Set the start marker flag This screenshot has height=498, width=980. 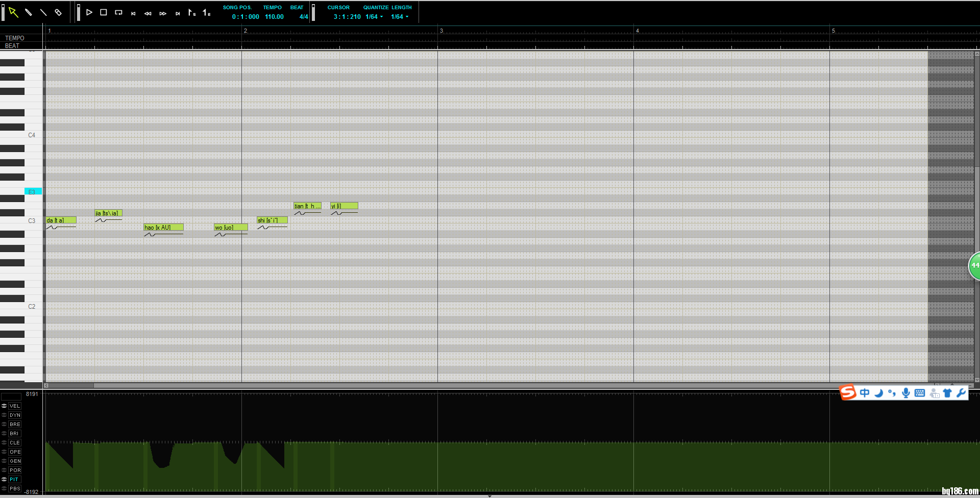[192, 12]
